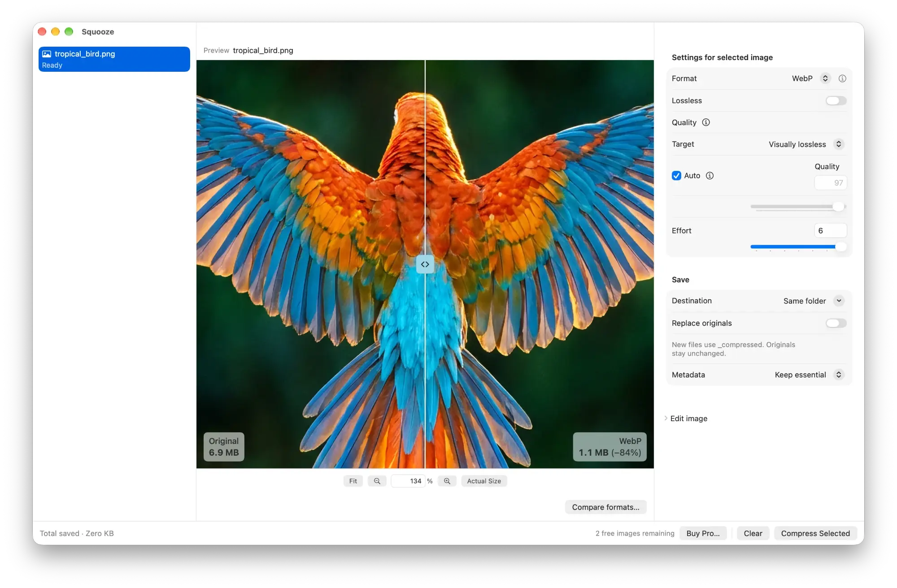This screenshot has height=588, width=897.
Task: Click the Clear button
Action: (x=753, y=533)
